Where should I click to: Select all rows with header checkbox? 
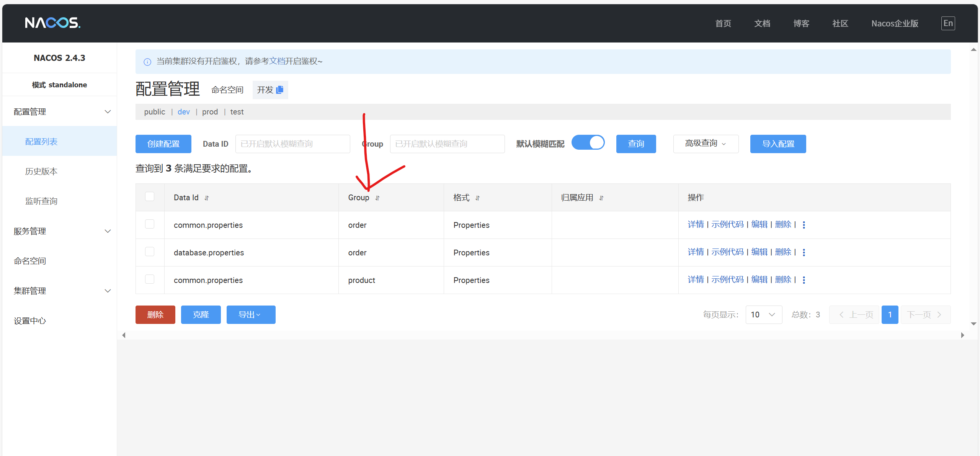150,196
